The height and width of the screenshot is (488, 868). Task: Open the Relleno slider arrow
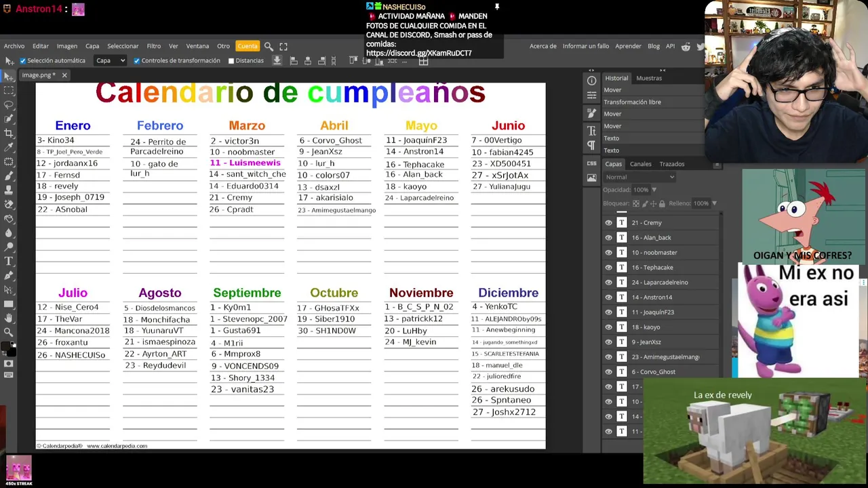pos(714,203)
